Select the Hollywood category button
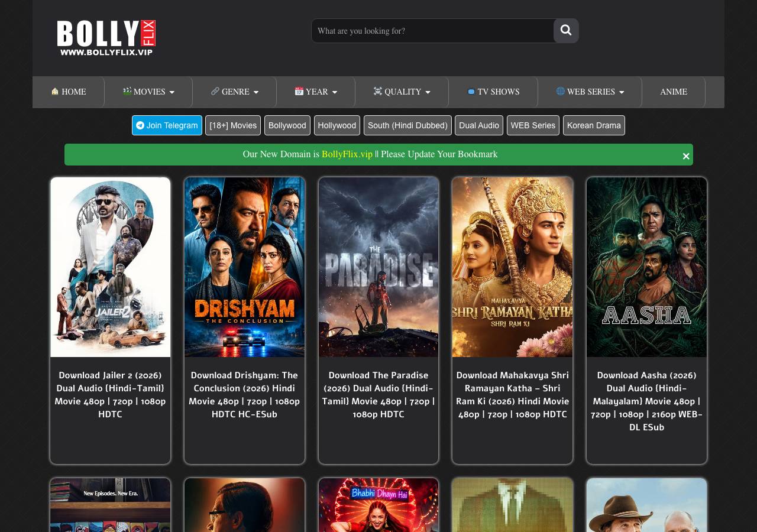757x532 pixels. click(337, 125)
